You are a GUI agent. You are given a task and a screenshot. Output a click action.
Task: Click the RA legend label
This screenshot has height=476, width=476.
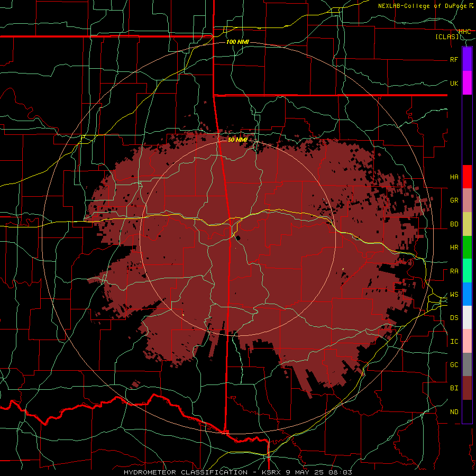454,271
